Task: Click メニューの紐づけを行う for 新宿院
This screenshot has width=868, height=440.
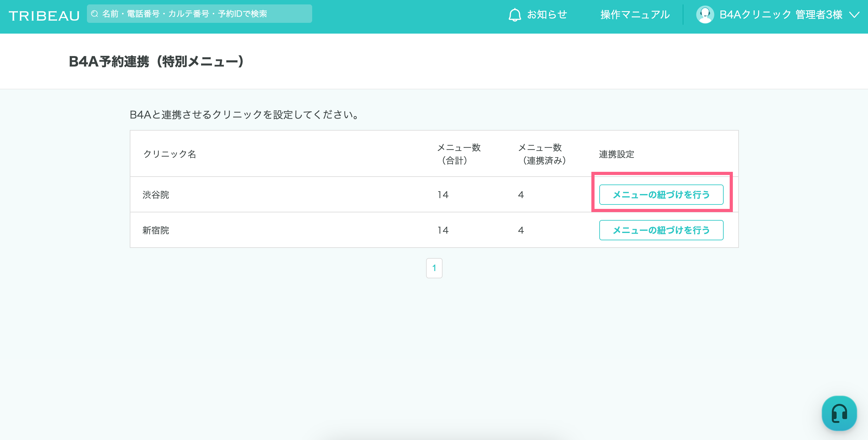Action: pyautogui.click(x=661, y=230)
